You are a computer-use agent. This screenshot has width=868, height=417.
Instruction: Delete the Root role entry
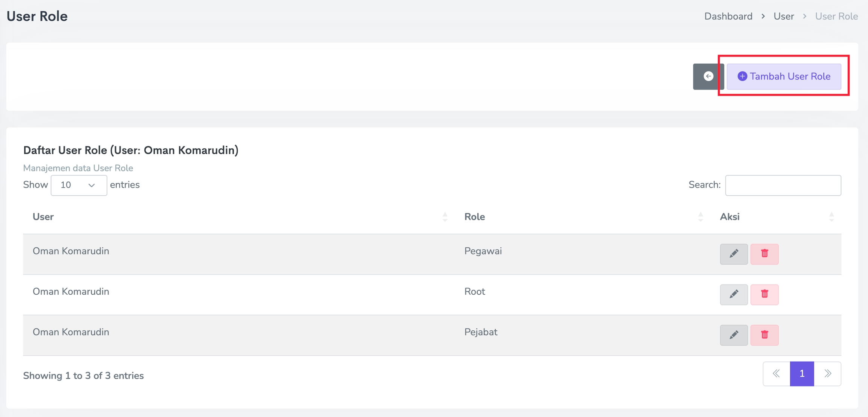[764, 294]
